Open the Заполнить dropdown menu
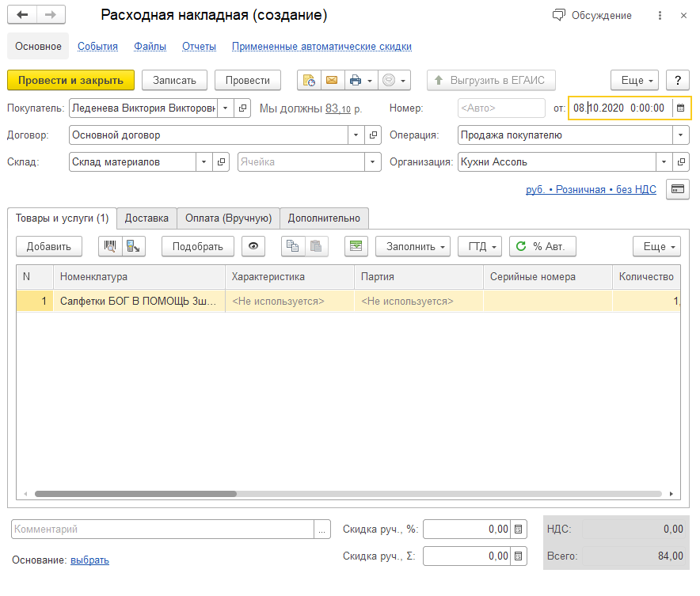 pos(413,246)
